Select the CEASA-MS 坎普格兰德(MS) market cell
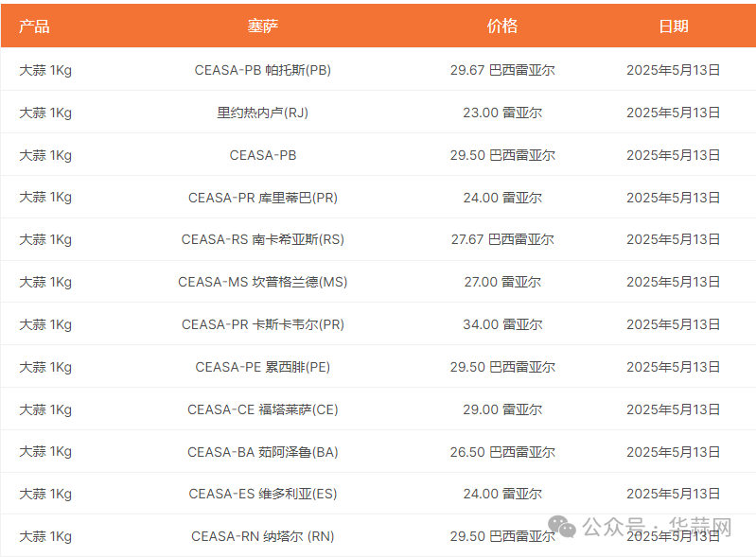Screen dimensions: 756x557 [262, 282]
